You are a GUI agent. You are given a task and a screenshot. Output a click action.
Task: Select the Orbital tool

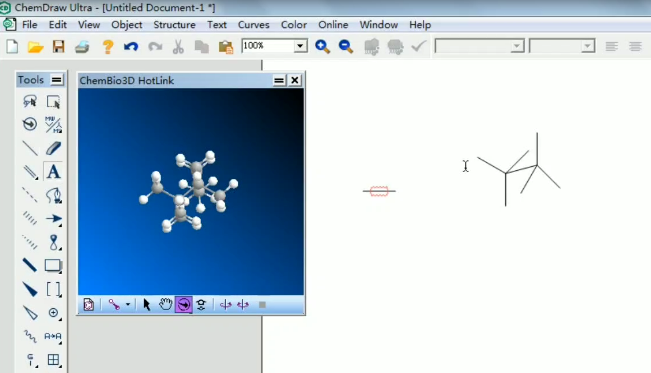pyautogui.click(x=53, y=242)
